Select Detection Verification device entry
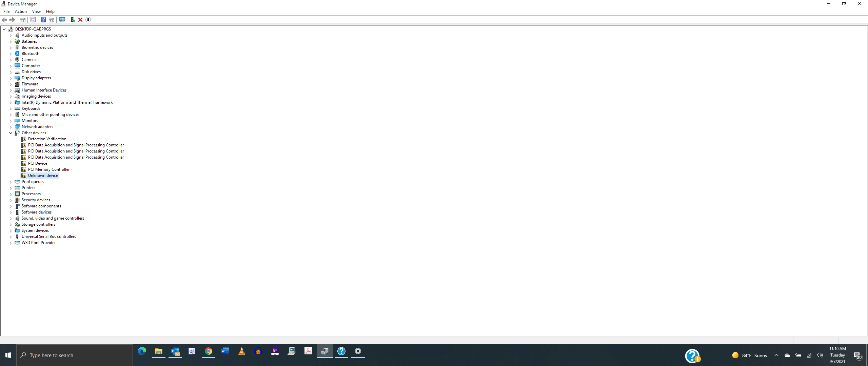 pos(47,139)
